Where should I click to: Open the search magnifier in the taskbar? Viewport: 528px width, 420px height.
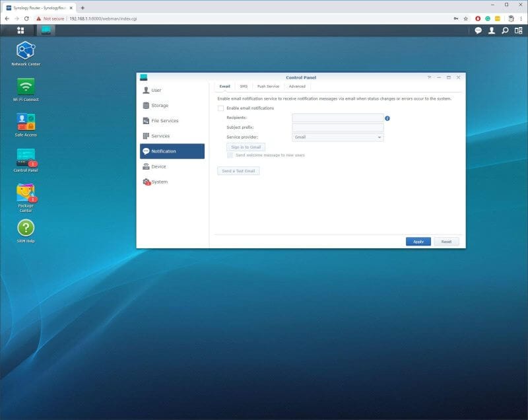pyautogui.click(x=506, y=30)
